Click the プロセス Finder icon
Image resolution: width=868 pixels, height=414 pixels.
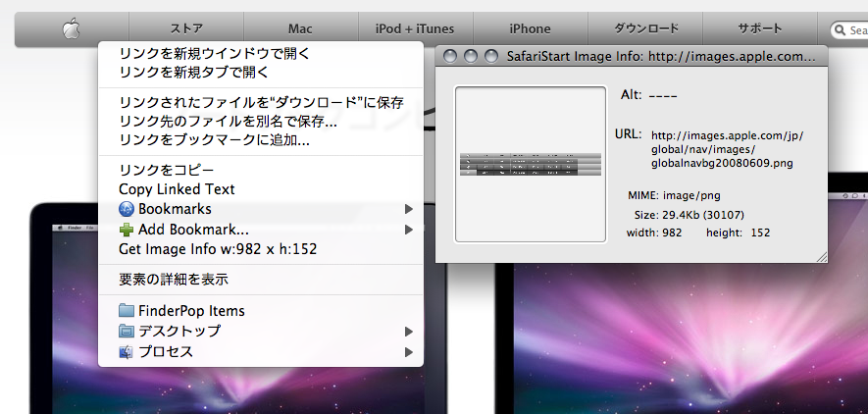coord(127,351)
